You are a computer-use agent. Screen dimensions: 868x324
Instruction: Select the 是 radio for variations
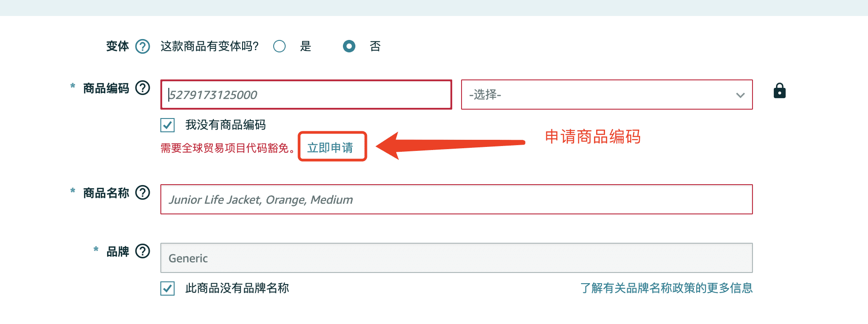(x=279, y=46)
